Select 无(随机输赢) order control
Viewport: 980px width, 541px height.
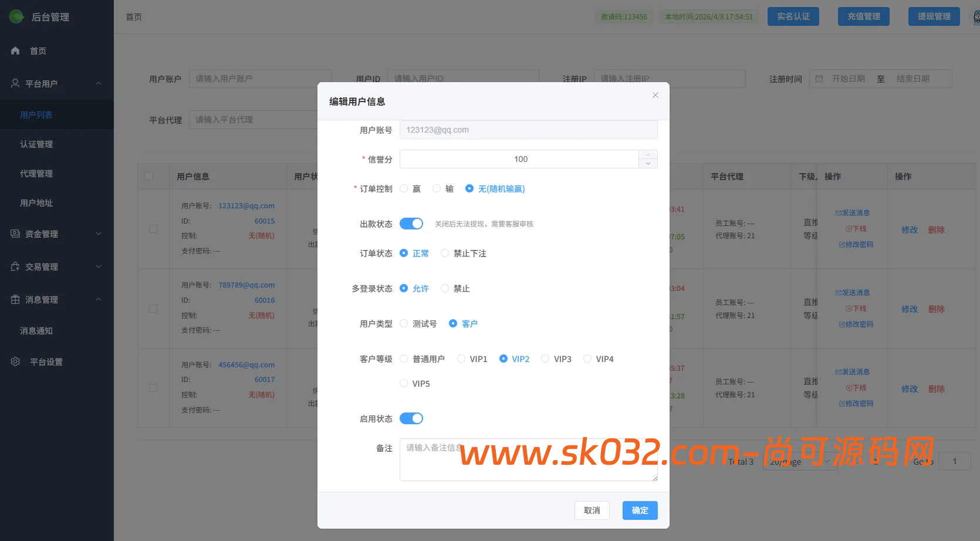click(x=495, y=188)
